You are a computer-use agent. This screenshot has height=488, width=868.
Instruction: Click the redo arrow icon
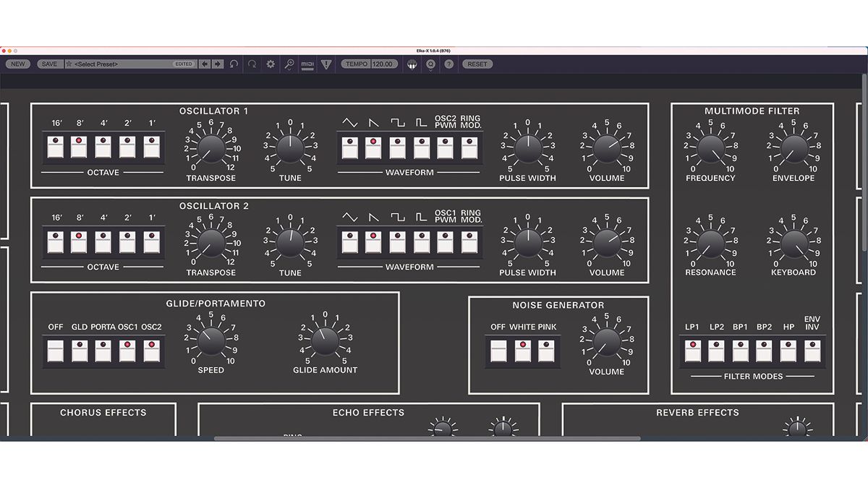click(253, 64)
